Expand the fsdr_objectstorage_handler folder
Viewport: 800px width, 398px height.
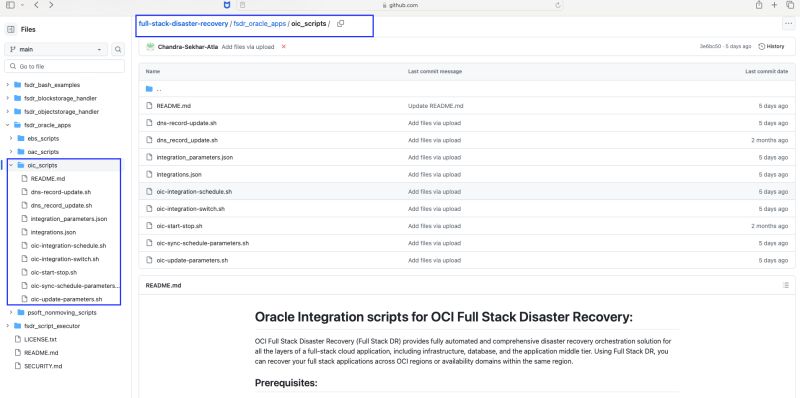[x=8, y=111]
